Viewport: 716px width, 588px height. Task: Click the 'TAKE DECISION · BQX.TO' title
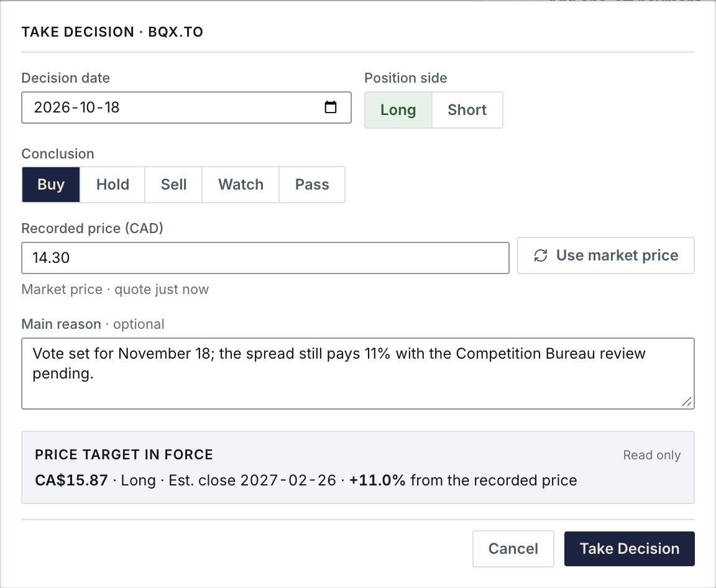pos(112,32)
